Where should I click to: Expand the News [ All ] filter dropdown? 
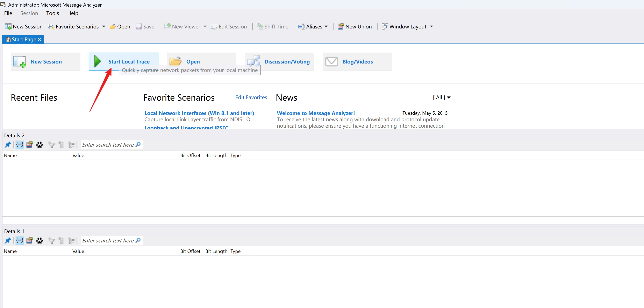(x=449, y=97)
